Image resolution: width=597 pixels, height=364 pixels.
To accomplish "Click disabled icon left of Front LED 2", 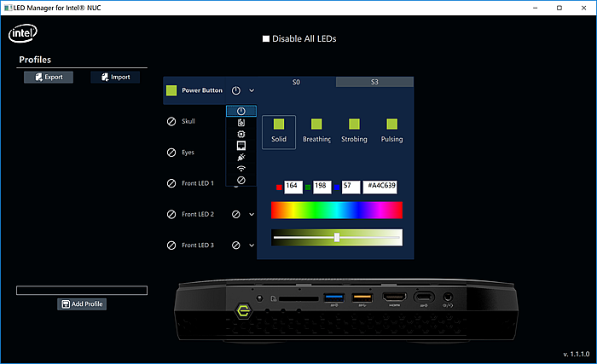I will [x=171, y=214].
